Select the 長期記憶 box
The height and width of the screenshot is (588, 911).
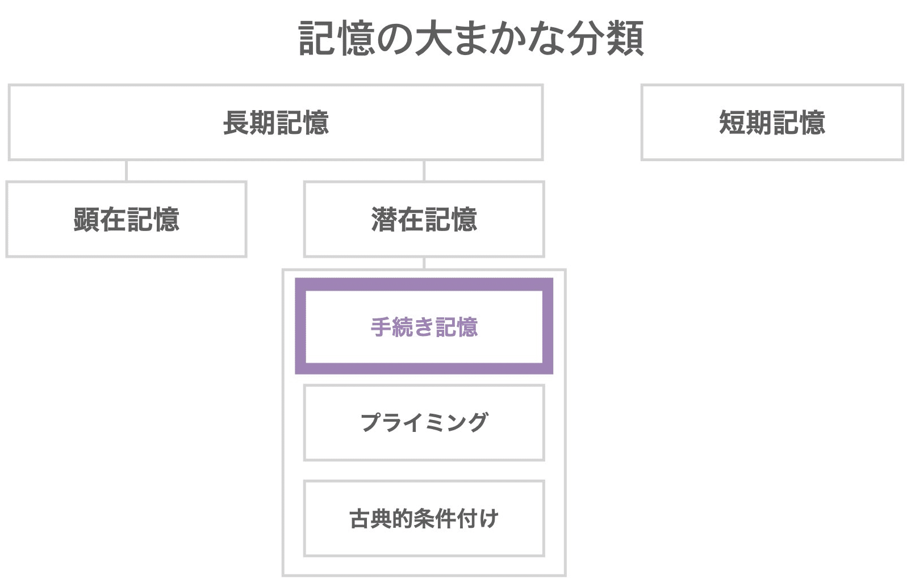276,123
